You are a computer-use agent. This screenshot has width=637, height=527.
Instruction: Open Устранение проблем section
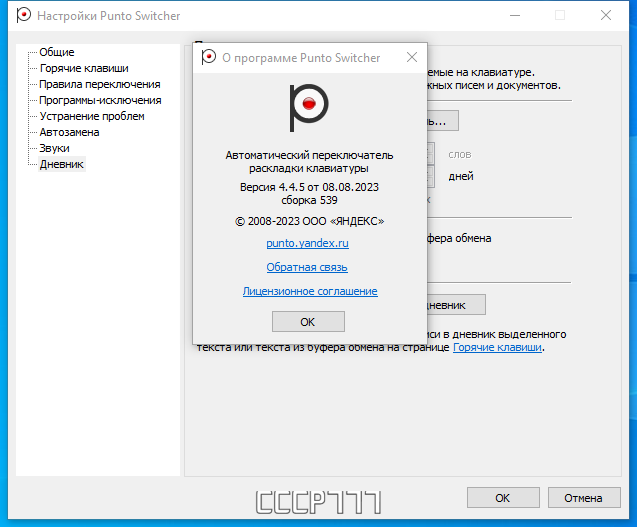click(92, 116)
